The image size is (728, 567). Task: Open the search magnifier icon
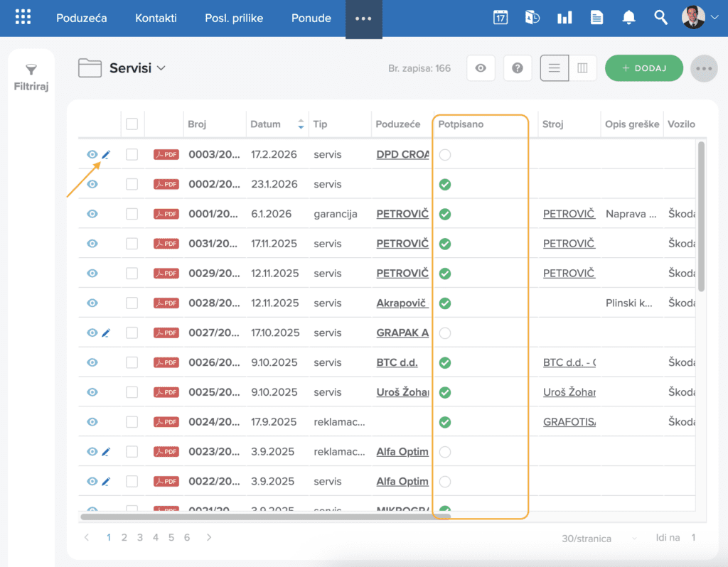(x=660, y=18)
